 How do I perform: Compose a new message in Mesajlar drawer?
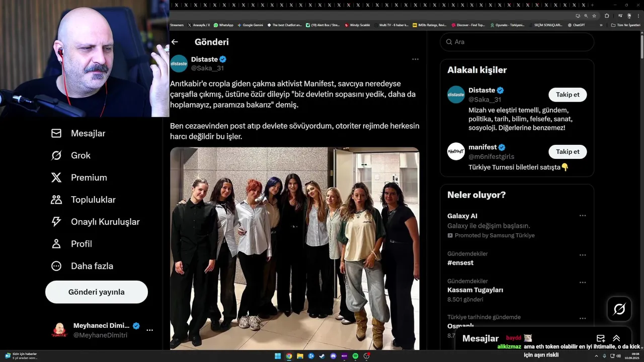601,338
